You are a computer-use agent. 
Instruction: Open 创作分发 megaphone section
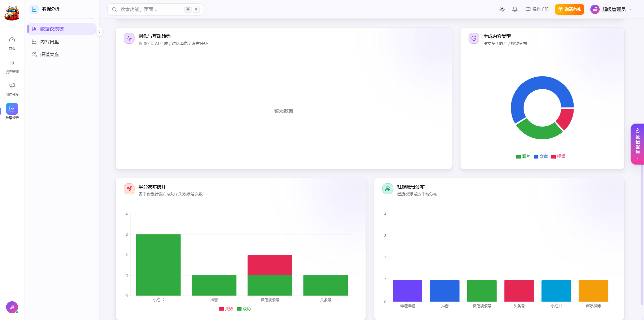pos(12,90)
